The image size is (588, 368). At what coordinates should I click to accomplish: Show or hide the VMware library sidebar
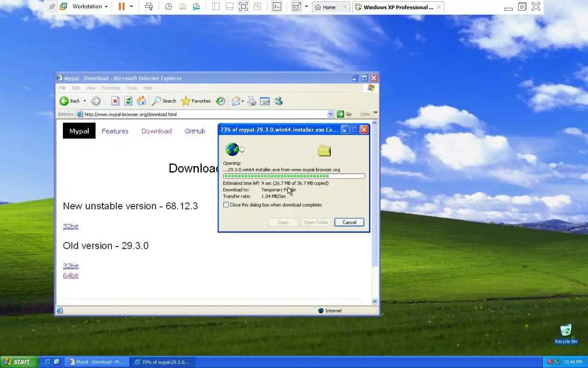click(216, 6)
